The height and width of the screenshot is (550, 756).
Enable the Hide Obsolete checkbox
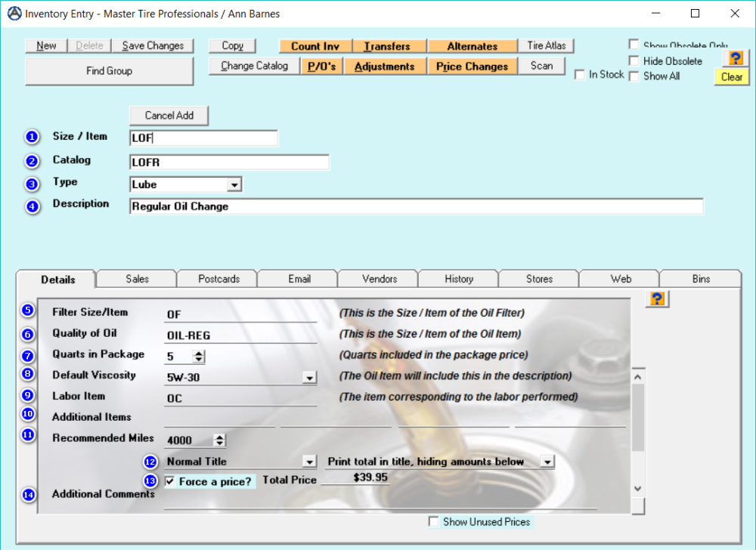(x=634, y=61)
